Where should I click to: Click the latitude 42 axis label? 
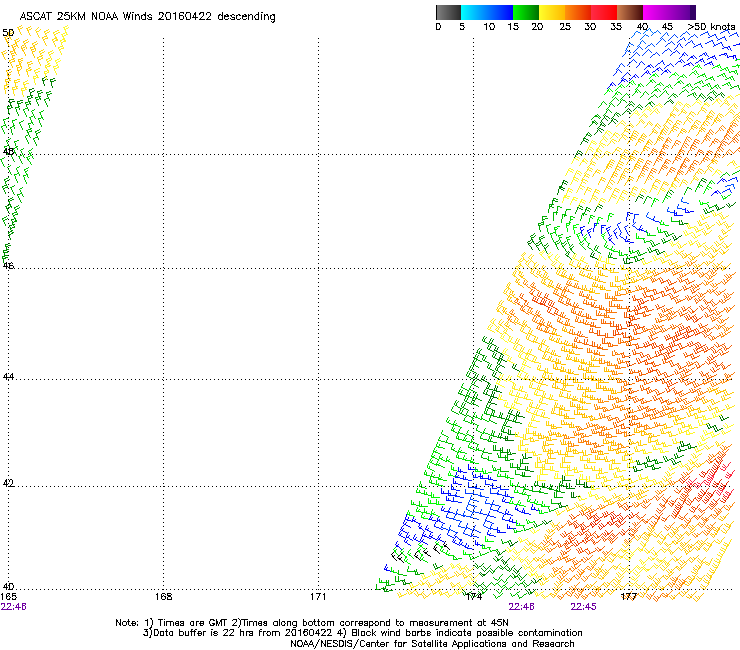pos(8,483)
